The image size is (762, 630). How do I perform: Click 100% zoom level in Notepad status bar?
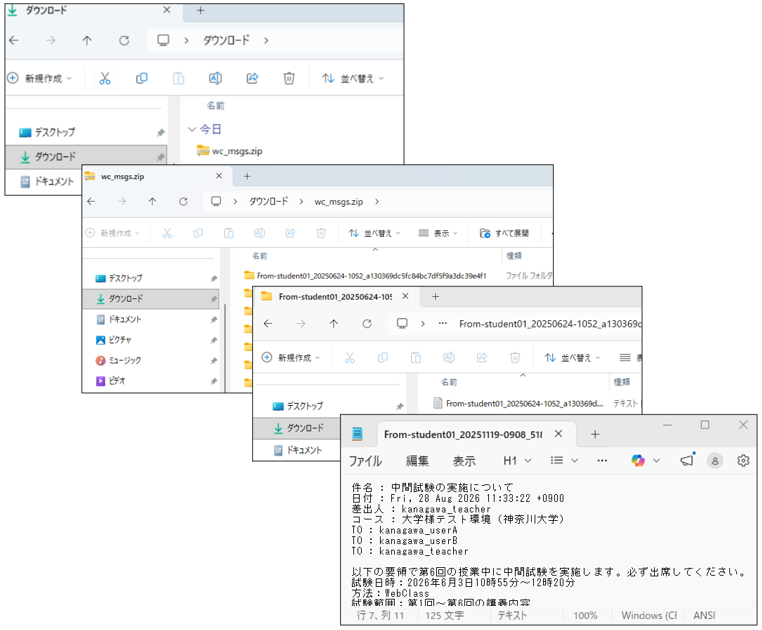586,615
